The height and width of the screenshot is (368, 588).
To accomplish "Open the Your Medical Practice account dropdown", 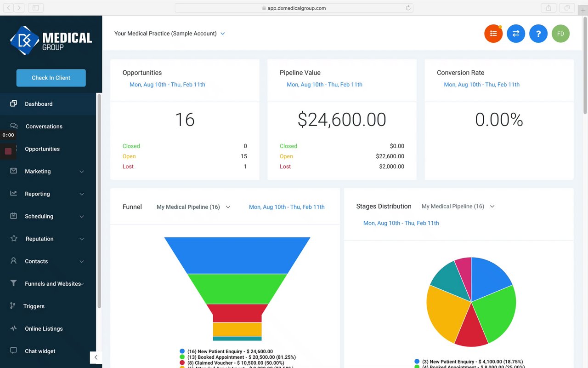I will 170,34.
